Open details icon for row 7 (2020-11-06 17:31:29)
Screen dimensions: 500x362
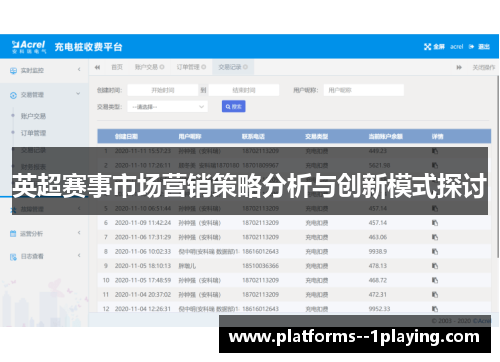click(x=435, y=237)
